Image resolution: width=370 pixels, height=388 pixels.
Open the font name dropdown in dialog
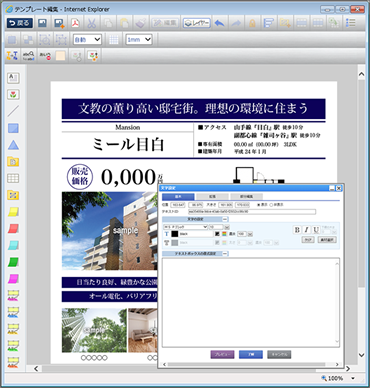(x=185, y=227)
